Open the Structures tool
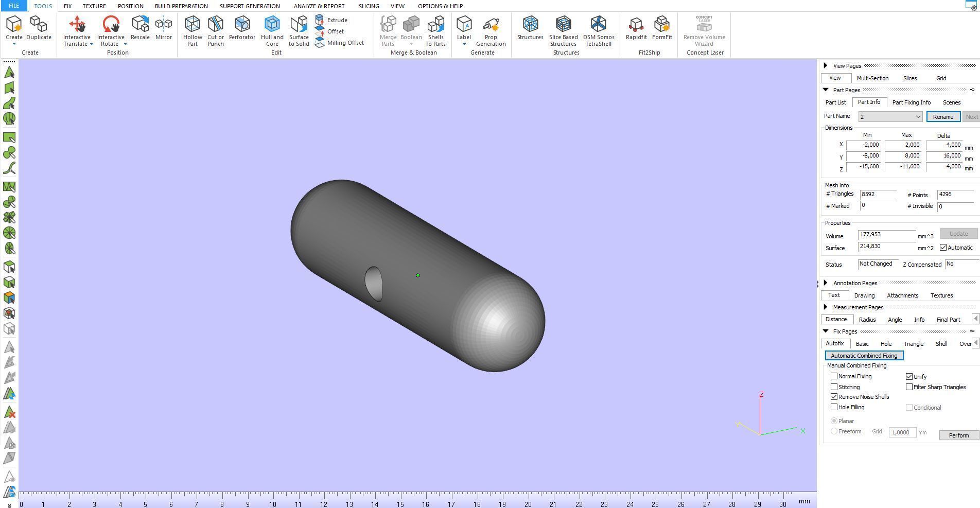980x508 pixels. point(530,28)
